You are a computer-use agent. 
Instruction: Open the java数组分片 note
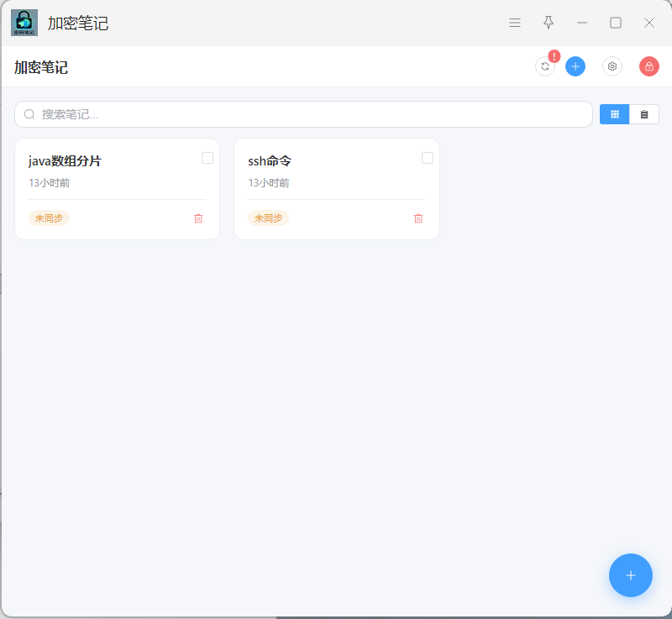65,161
